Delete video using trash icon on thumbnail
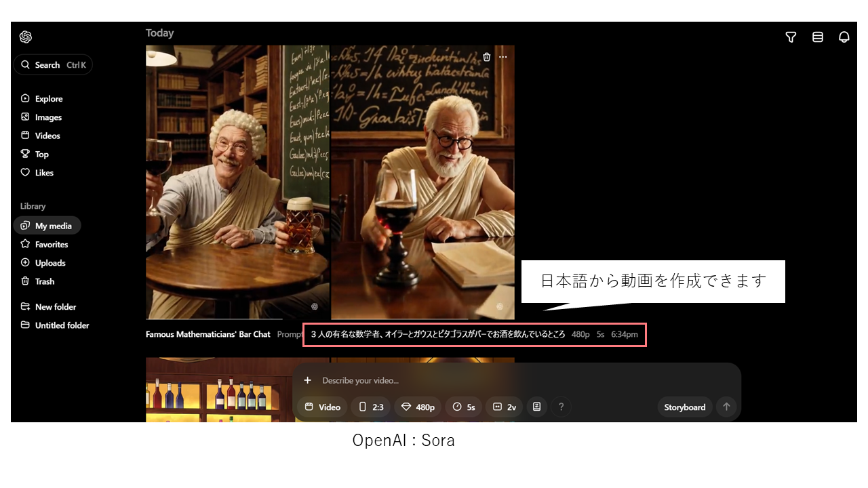Screen dimensions: 868x488 (x=487, y=57)
